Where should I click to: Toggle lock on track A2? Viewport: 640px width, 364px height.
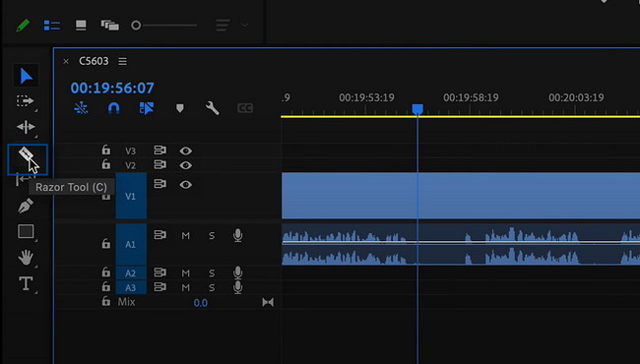[x=106, y=272]
